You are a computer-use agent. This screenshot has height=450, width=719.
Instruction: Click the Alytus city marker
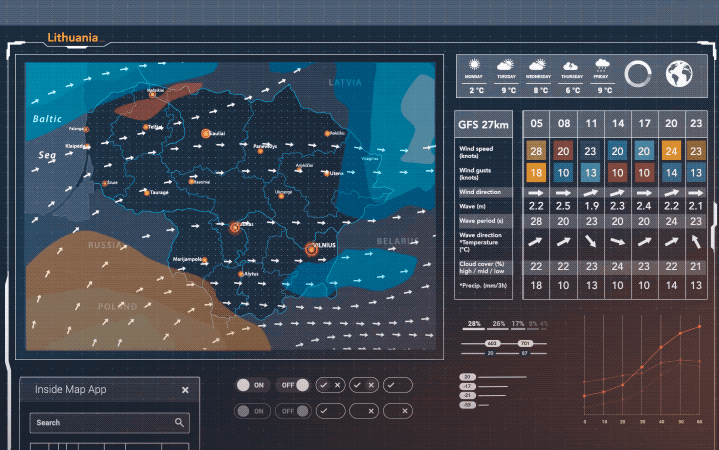(240, 274)
